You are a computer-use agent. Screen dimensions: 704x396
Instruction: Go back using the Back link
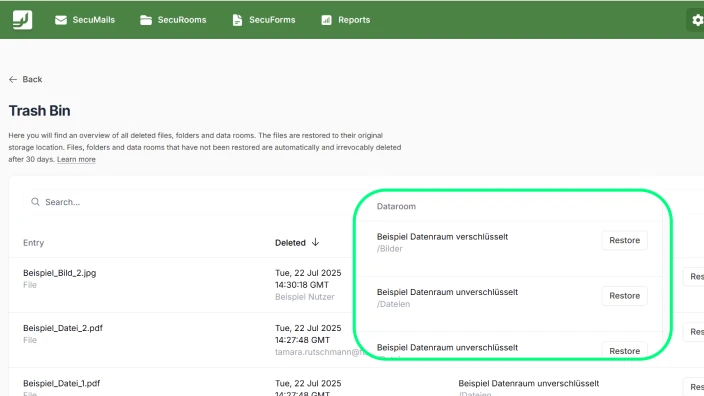[26, 79]
